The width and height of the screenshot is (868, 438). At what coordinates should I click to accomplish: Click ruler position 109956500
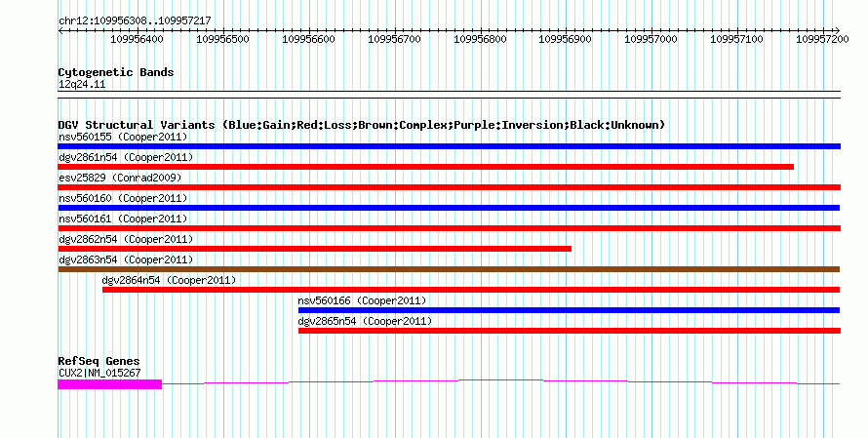coord(223,39)
